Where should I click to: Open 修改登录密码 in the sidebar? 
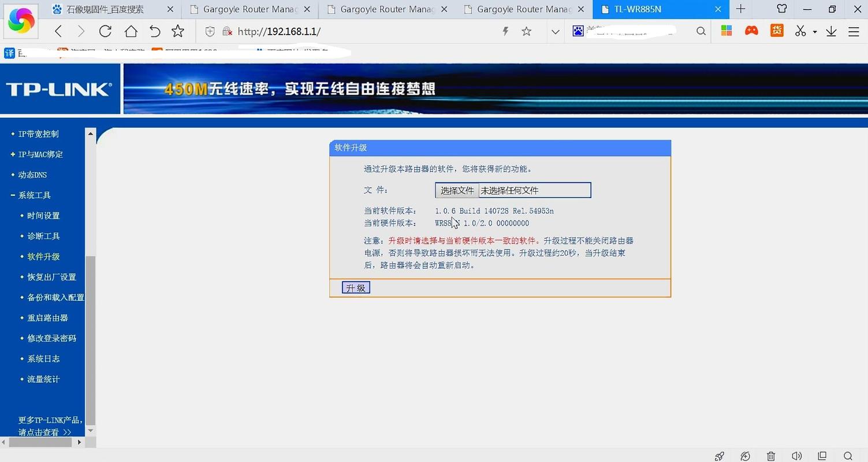[51, 338]
